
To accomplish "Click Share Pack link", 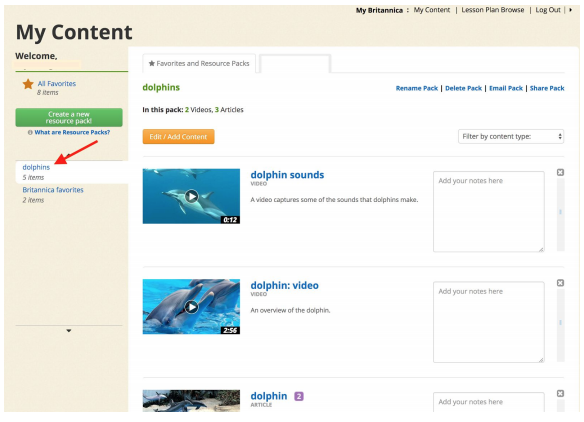I will 547,88.
